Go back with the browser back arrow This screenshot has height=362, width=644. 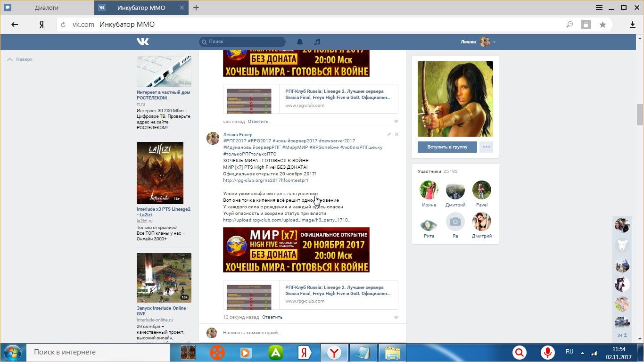tap(15, 25)
